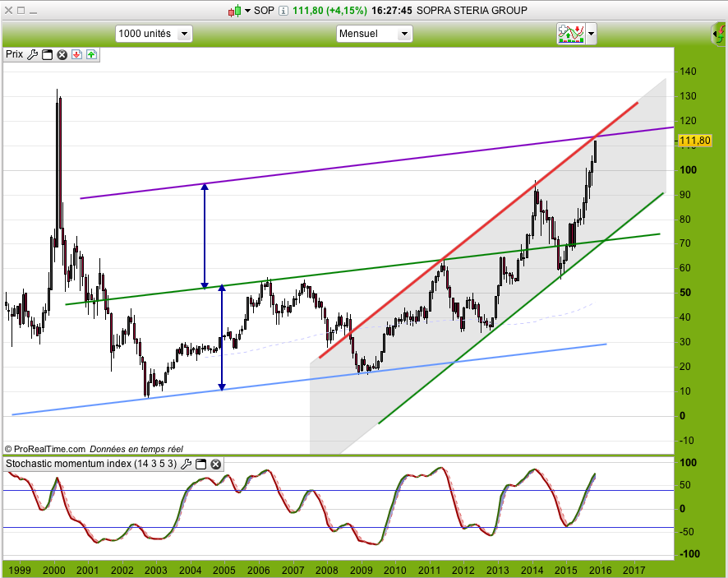728x578 pixels.
Task: Click the minimize dash in title bar
Action: 33,12
